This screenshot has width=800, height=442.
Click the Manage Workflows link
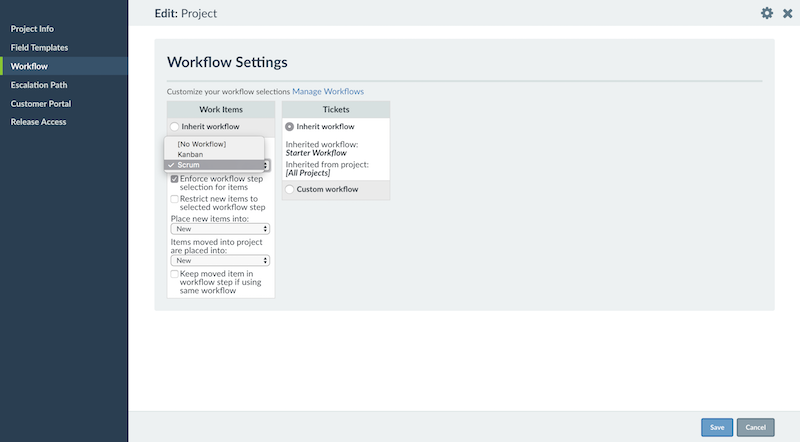click(328, 91)
